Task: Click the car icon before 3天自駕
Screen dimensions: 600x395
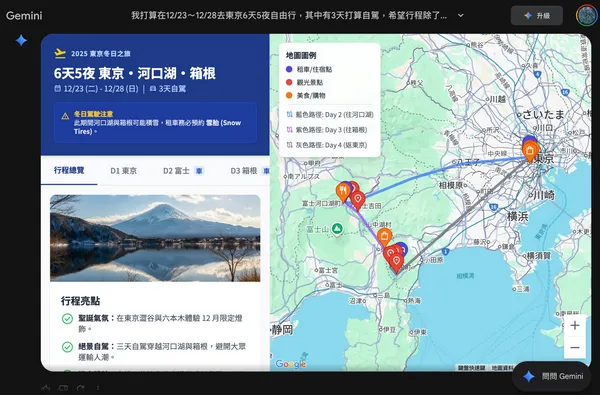Action: pyautogui.click(x=153, y=88)
